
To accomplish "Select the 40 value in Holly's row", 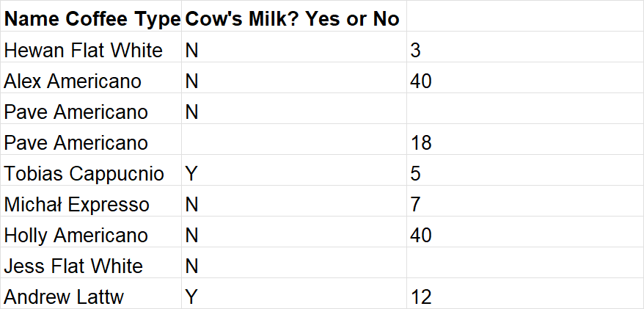I will tap(420, 236).
